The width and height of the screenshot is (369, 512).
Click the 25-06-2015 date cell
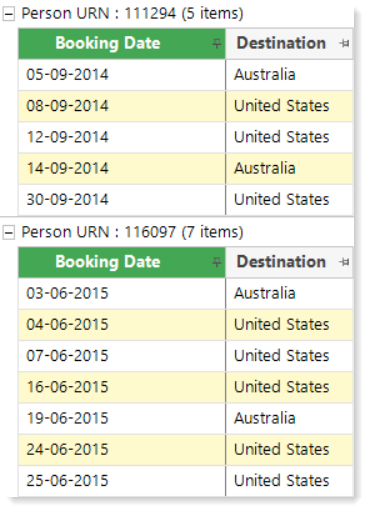tap(122, 481)
